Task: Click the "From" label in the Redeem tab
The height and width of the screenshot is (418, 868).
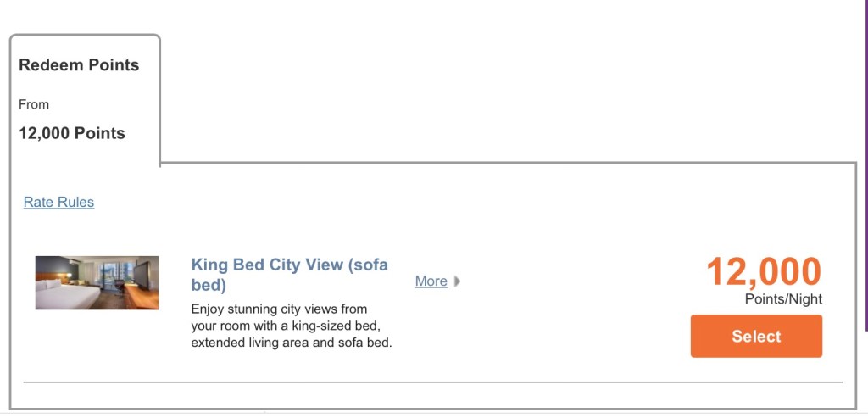Action: point(34,104)
